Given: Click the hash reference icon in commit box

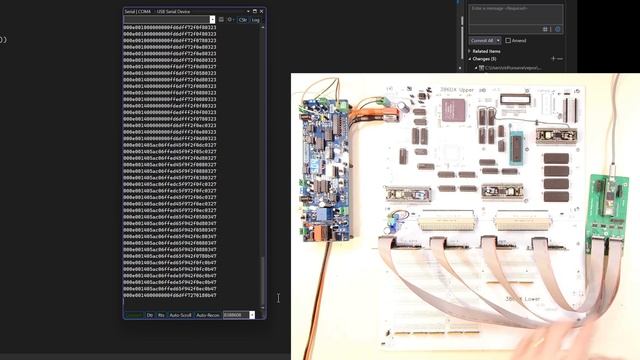Looking at the screenshot, I should coord(545,29).
